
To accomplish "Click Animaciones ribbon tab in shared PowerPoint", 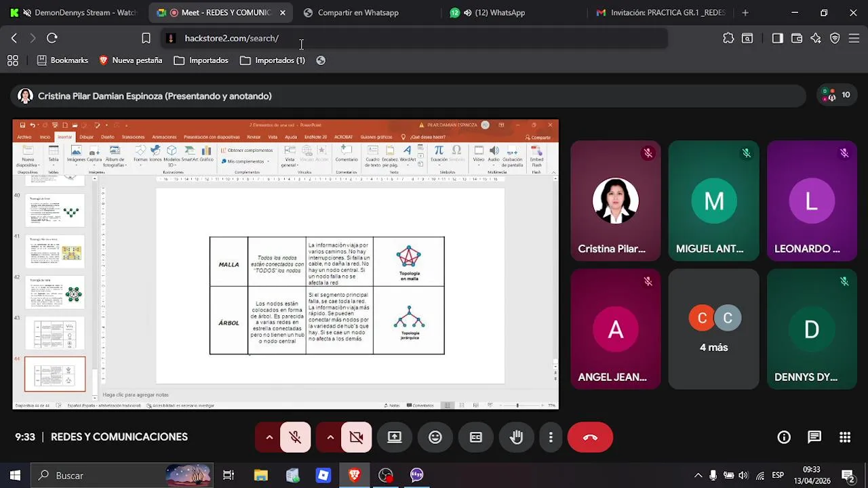I will (x=164, y=137).
